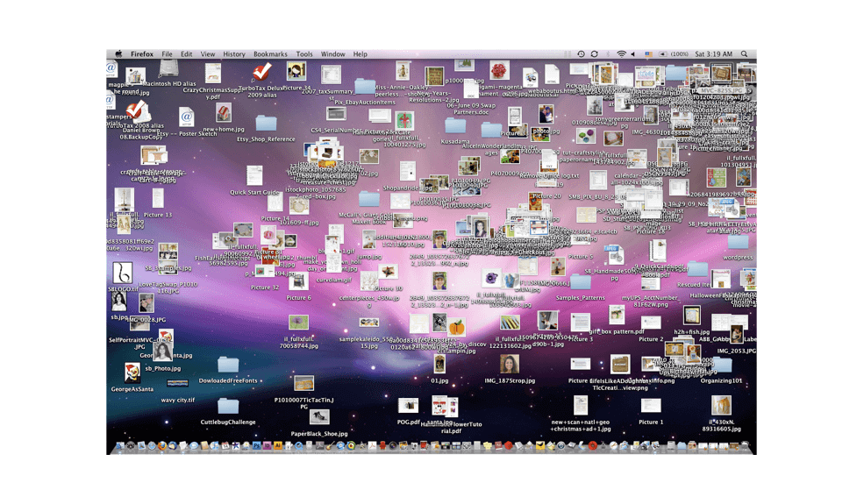Open iCal from the Dock
Image resolution: width=864 pixels, height=504 pixels.
click(x=225, y=446)
